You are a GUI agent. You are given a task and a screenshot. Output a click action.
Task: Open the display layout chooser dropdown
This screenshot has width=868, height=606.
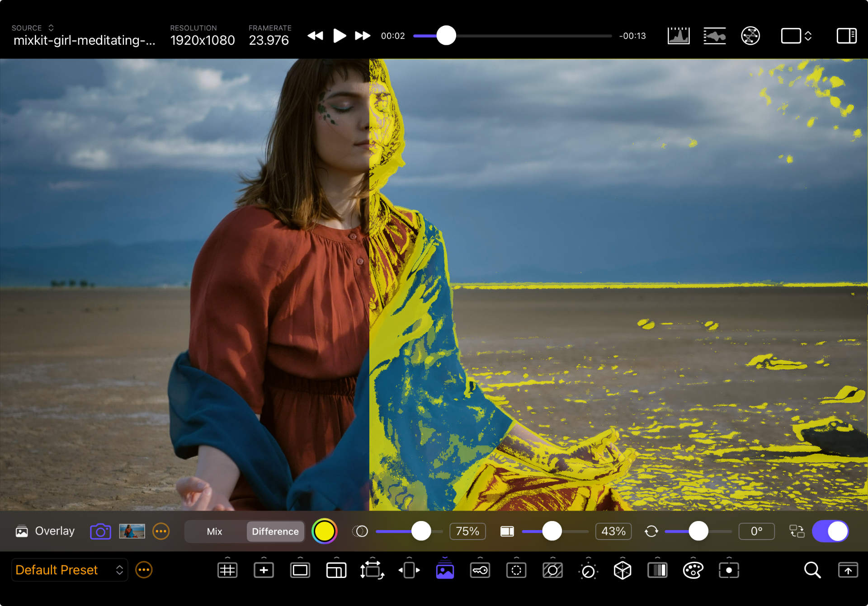tap(797, 36)
